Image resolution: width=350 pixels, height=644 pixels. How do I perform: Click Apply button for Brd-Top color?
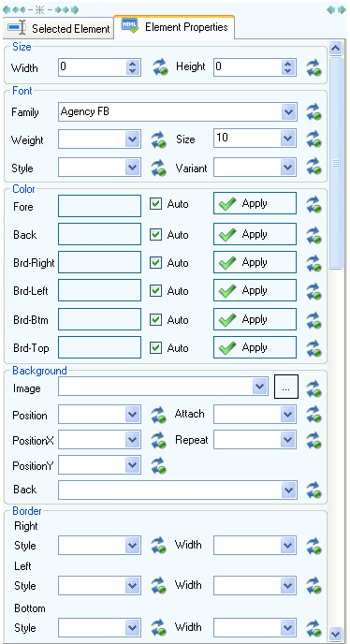[x=255, y=347]
